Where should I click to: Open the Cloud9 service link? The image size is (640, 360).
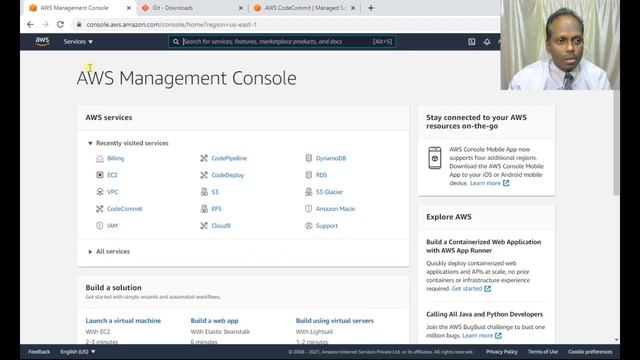click(221, 226)
